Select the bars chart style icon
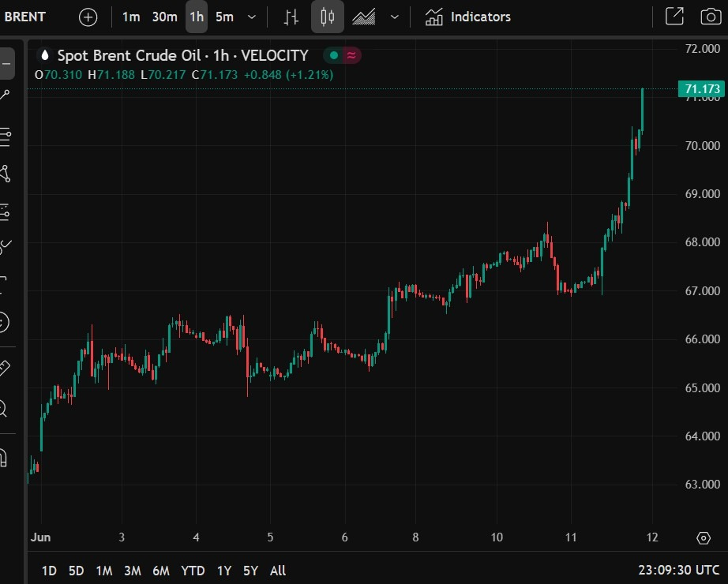The width and height of the screenshot is (728, 584). click(x=291, y=17)
